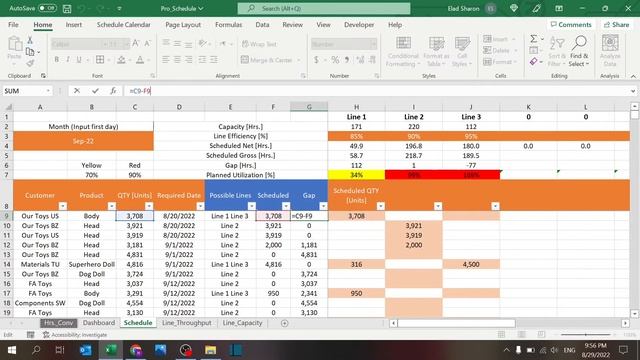
Task: Click the zoom slider in status bar
Action: [585, 335]
